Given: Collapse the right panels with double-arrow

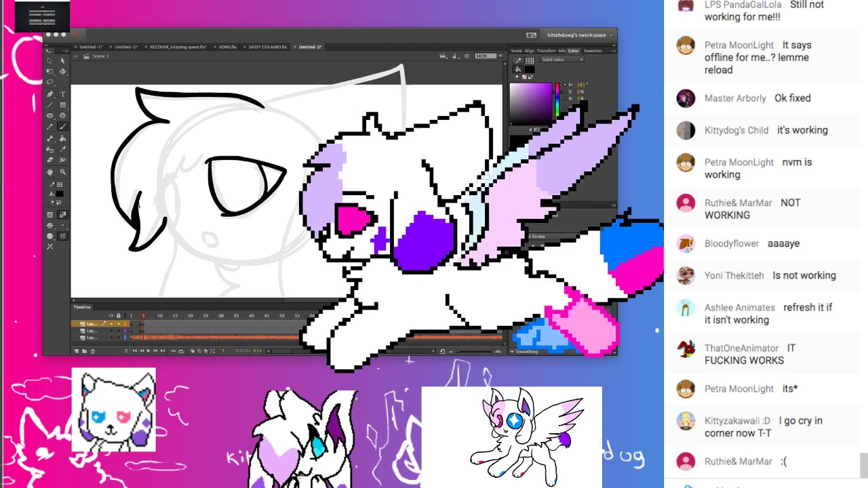Looking at the screenshot, I should 614,45.
